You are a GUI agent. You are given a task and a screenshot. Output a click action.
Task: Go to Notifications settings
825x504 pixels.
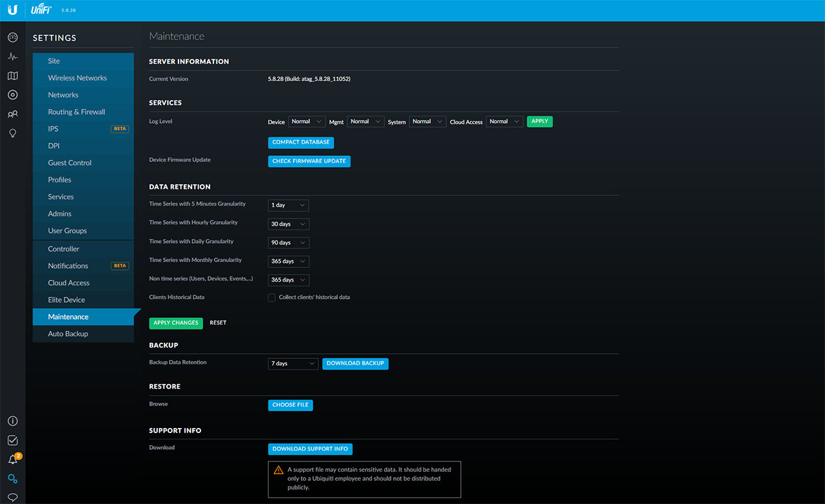83,266
